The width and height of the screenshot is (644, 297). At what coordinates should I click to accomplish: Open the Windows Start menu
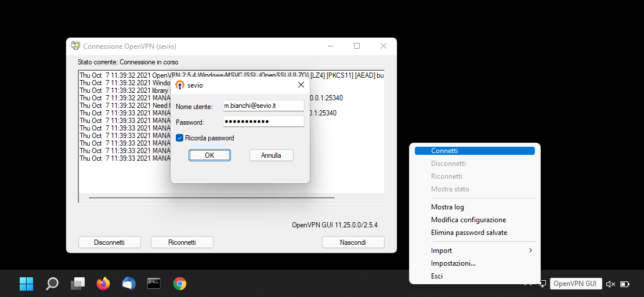(26, 284)
